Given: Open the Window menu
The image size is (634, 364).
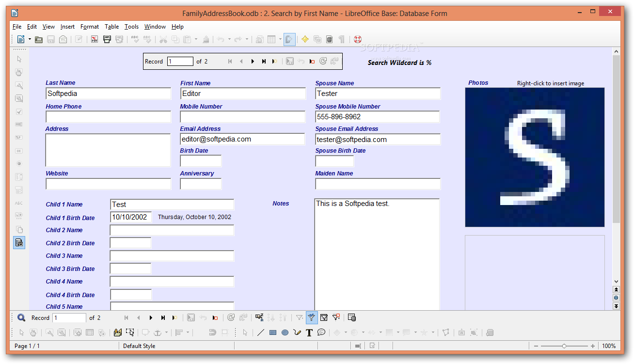Looking at the screenshot, I should pyautogui.click(x=155, y=27).
